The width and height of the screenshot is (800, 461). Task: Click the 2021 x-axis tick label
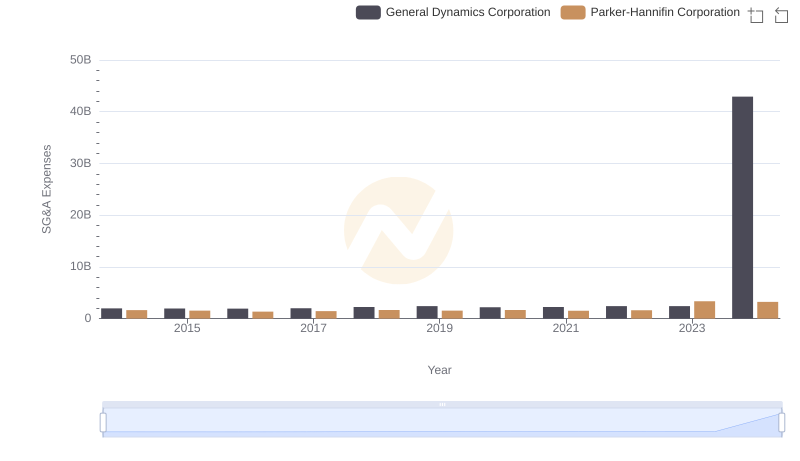(566, 328)
